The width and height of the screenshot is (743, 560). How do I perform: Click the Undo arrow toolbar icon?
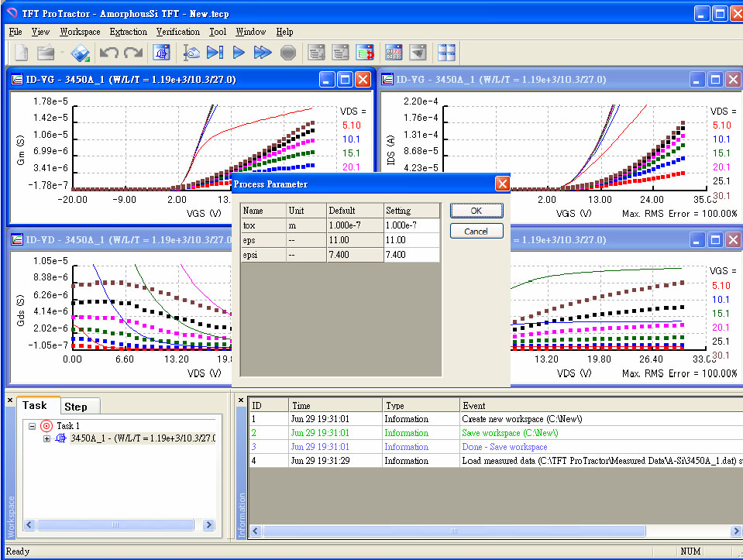[109, 53]
